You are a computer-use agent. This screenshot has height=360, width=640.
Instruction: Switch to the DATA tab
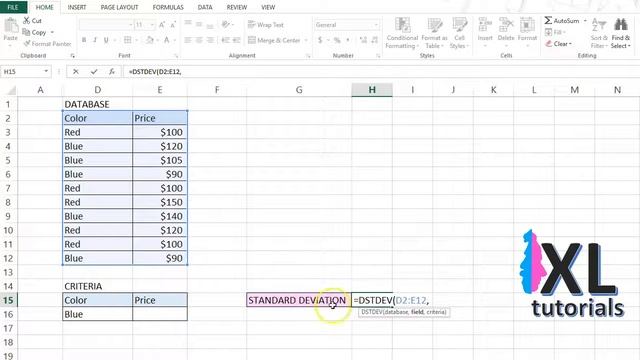pyautogui.click(x=204, y=7)
